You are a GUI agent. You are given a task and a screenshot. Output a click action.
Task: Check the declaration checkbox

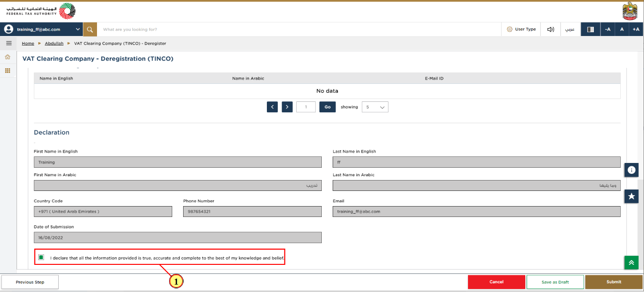pyautogui.click(x=41, y=257)
